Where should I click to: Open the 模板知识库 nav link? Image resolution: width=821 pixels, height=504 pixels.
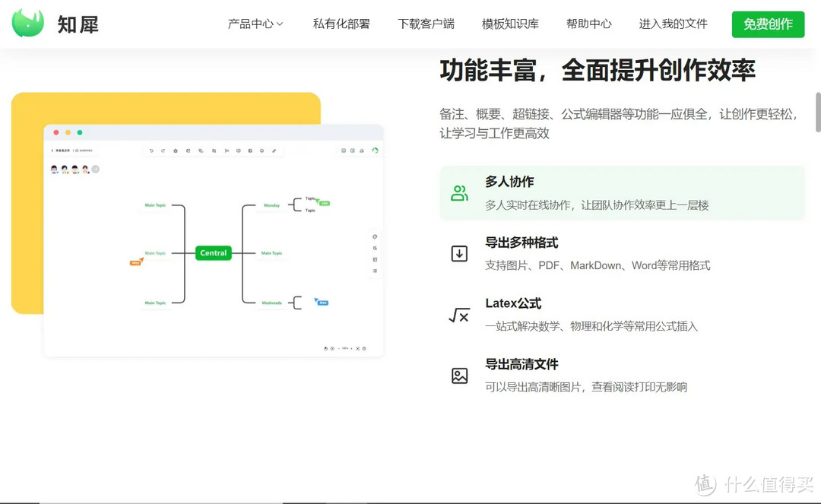[510, 24]
